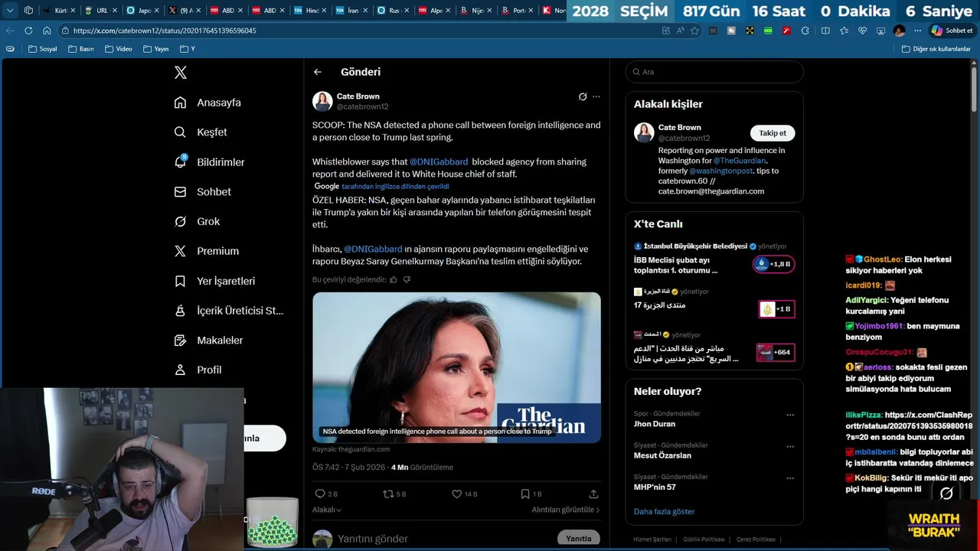This screenshot has height=551, width=980.
Task: Open post's three-dot more menu
Action: (596, 97)
